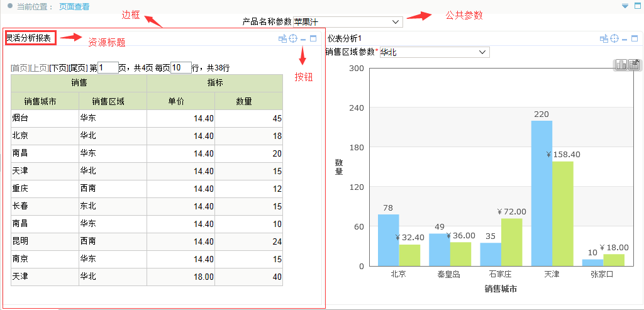This screenshot has height=310, width=644.
Task: Minimize the 灵活分析报表 panel
Action: pyautogui.click(x=303, y=40)
